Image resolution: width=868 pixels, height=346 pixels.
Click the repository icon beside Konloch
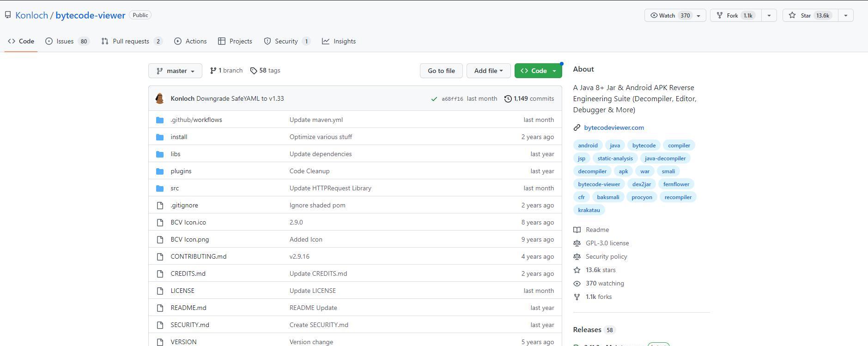pyautogui.click(x=8, y=15)
